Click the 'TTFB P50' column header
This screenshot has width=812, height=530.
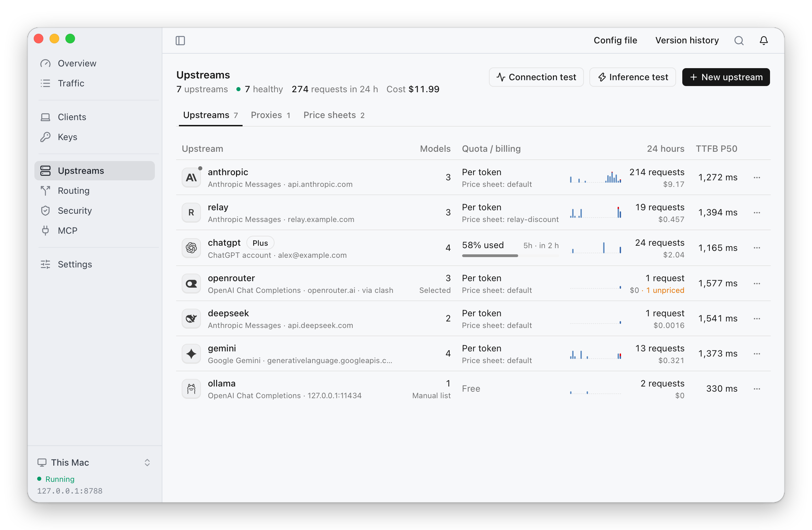coord(716,149)
